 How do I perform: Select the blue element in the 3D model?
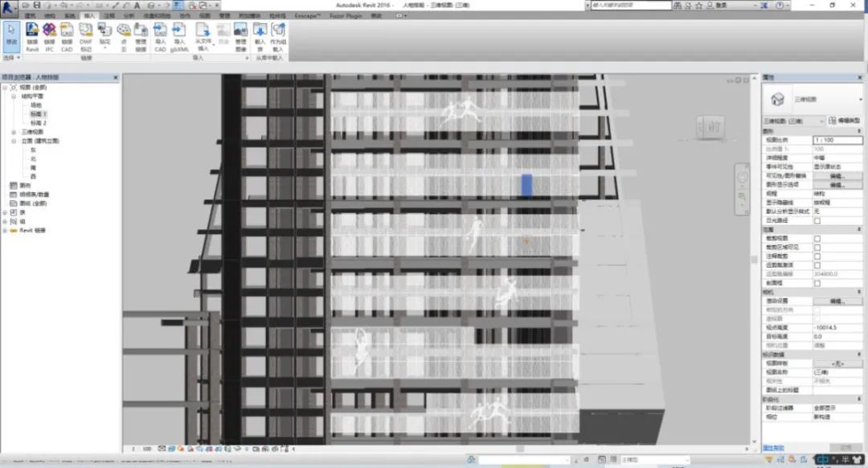pyautogui.click(x=526, y=186)
